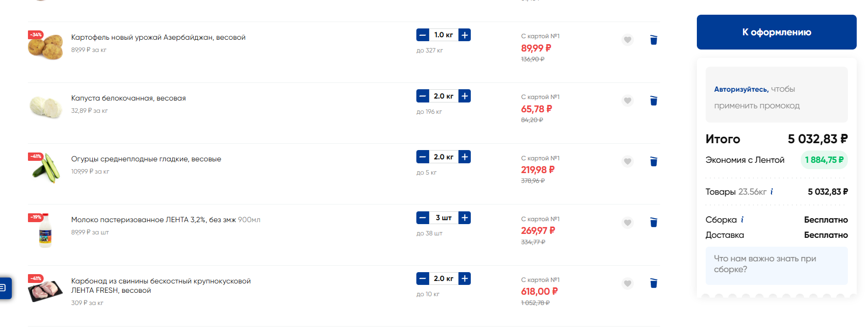Increase milk count with plus button
Image resolution: width=868 pixels, height=331 pixels.
click(464, 218)
